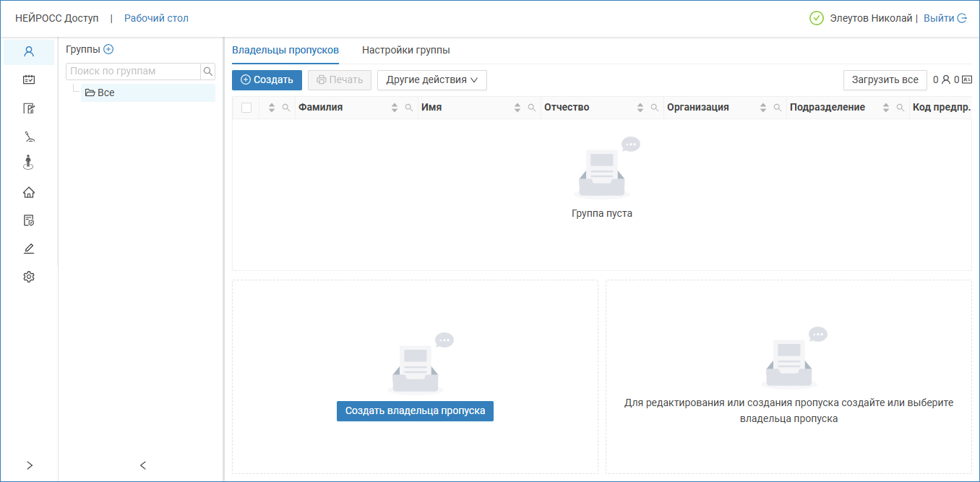
Task: Click the group search magnifier button
Action: [207, 71]
